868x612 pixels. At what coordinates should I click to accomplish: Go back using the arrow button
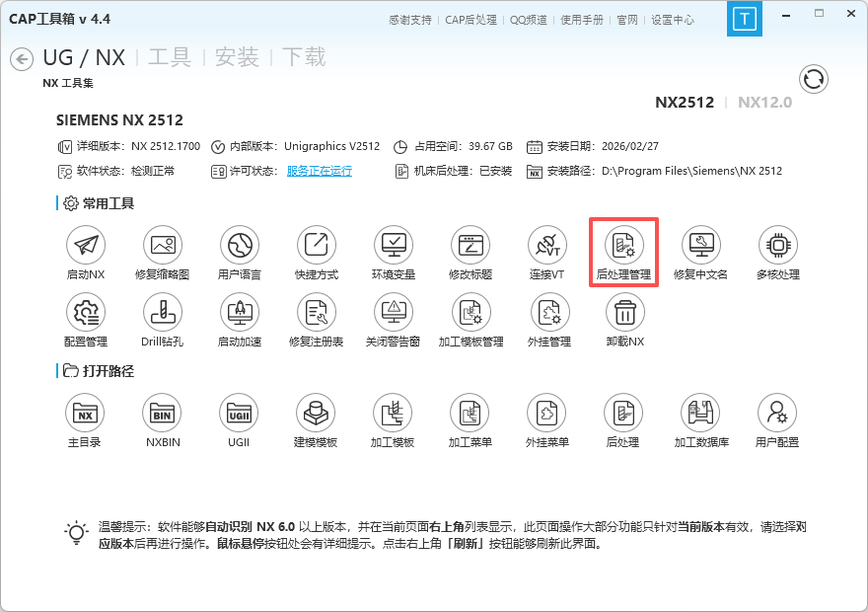pyautogui.click(x=22, y=58)
